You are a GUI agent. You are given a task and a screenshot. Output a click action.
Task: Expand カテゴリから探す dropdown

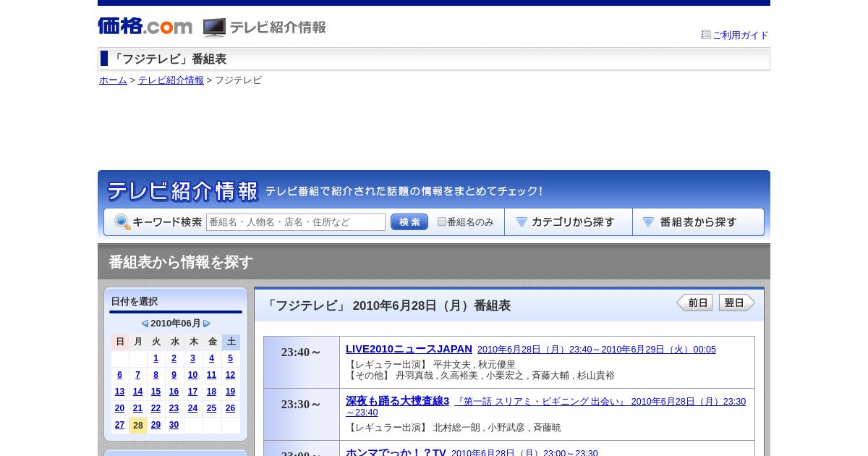tap(569, 222)
